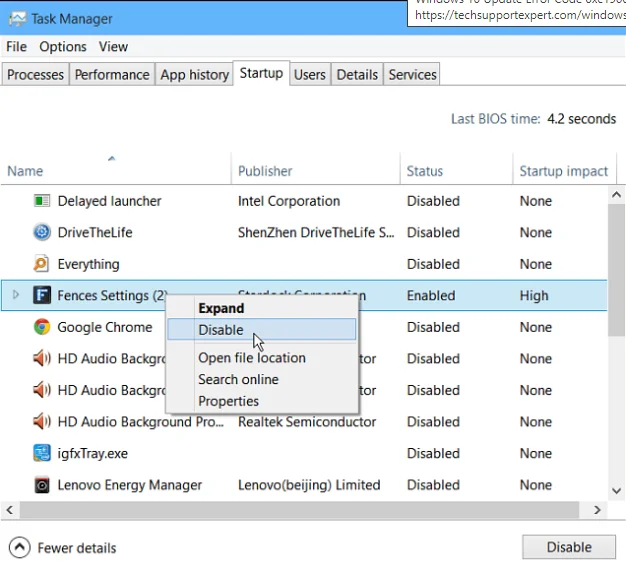Click the techsupportexpert.com URL tooltip
Image resolution: width=626 pixels, height=574 pixels.
coord(520,15)
